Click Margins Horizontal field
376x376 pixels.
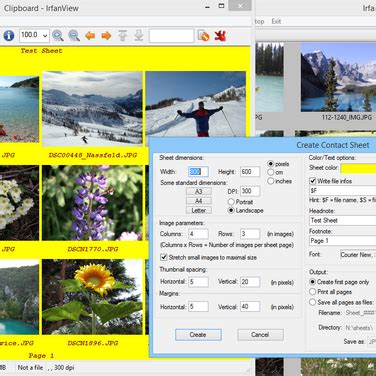[x=198, y=306]
